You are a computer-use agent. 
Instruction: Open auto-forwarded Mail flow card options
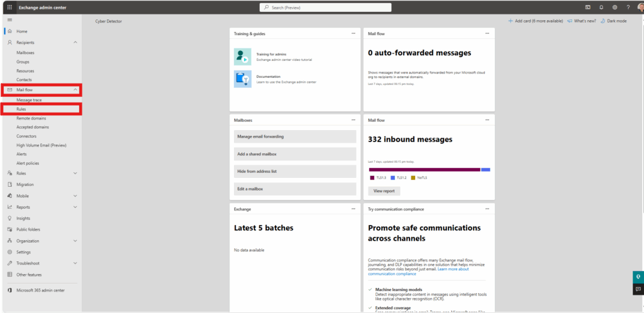point(487,33)
